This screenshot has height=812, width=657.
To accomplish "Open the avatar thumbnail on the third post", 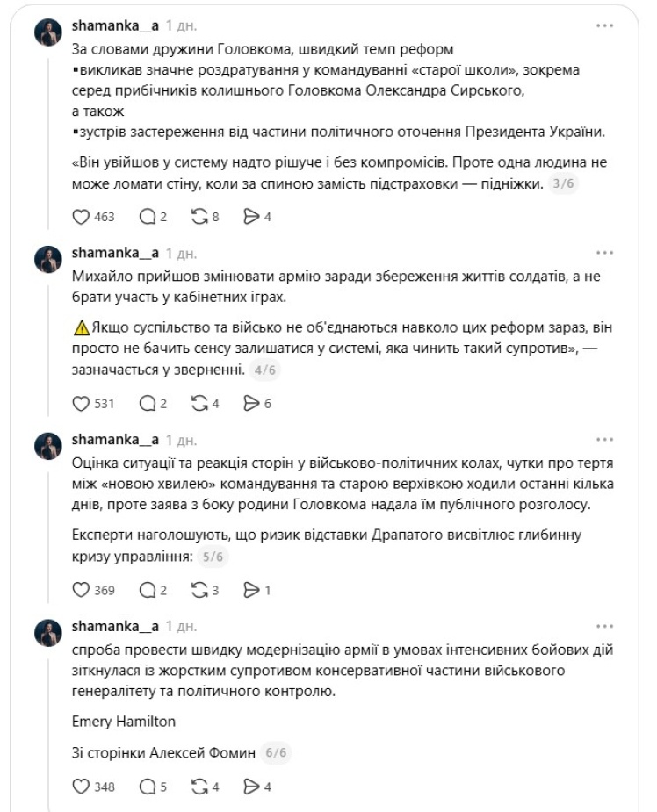I will tap(48, 446).
